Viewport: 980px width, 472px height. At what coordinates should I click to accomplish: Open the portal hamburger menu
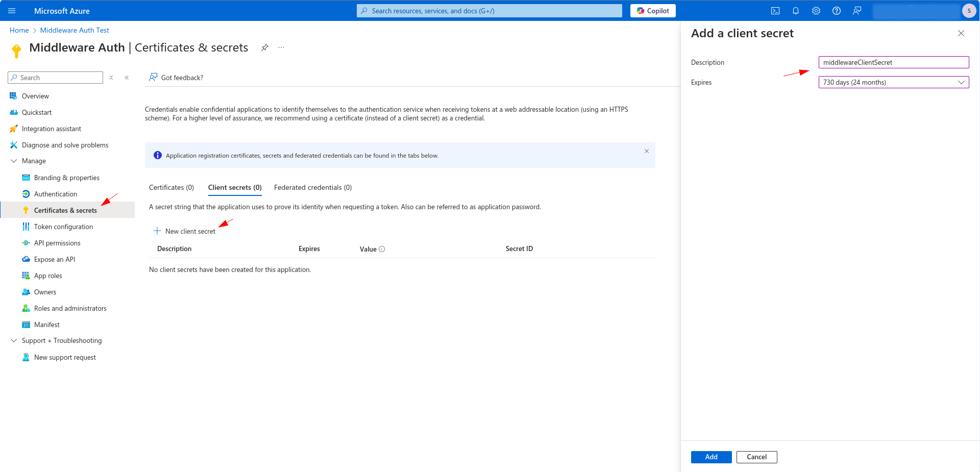coord(12,11)
